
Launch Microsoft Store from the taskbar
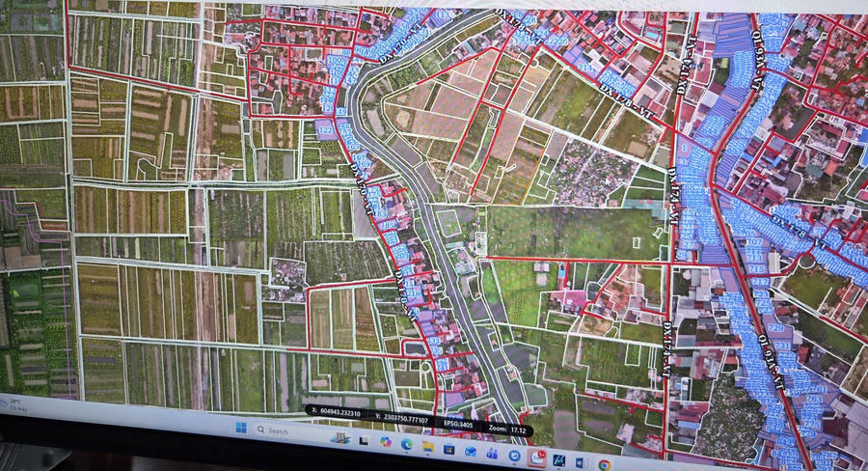(x=448, y=449)
